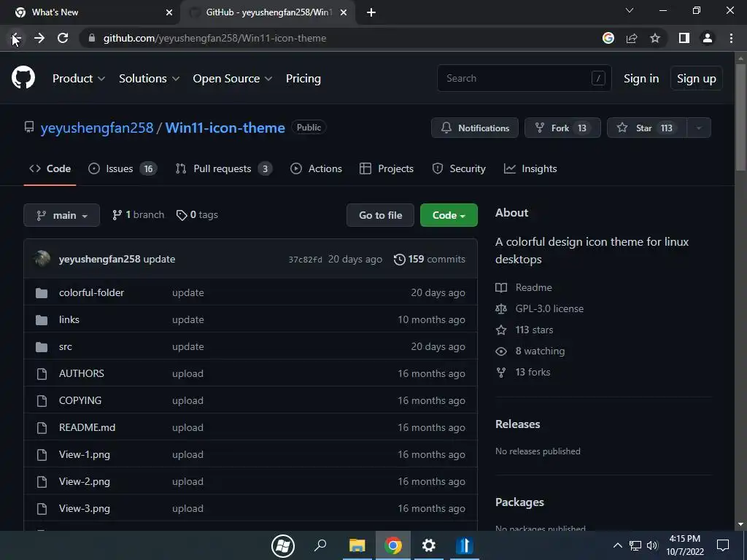Open Chrome tab search chevron
This screenshot has height=560, width=747.
click(630, 10)
